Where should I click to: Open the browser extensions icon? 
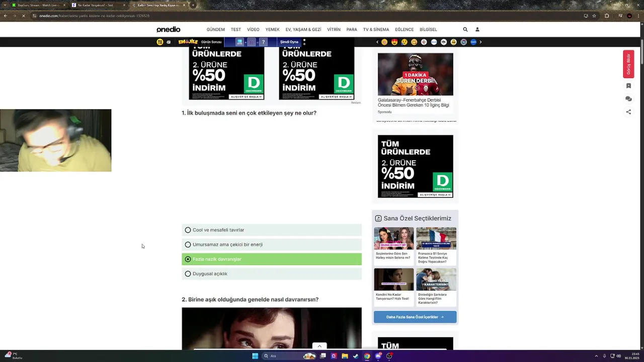click(x=607, y=16)
